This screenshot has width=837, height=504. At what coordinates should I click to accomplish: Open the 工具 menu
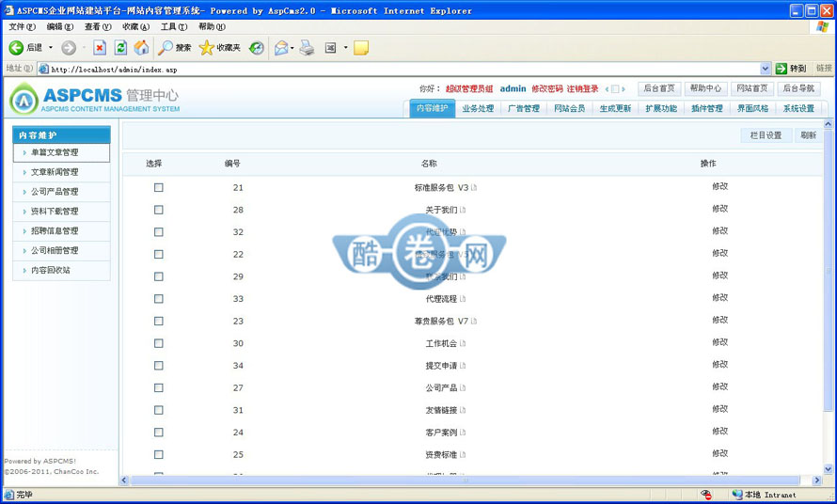174,26
